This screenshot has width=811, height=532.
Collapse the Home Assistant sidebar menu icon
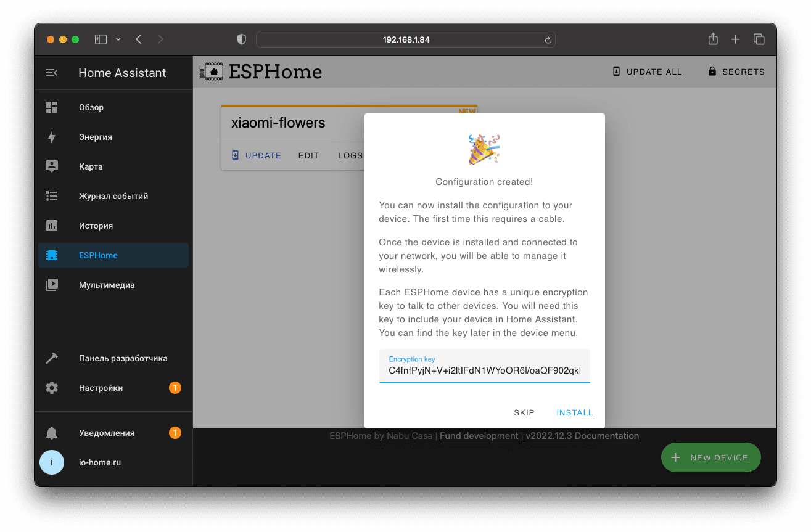pyautogui.click(x=52, y=73)
